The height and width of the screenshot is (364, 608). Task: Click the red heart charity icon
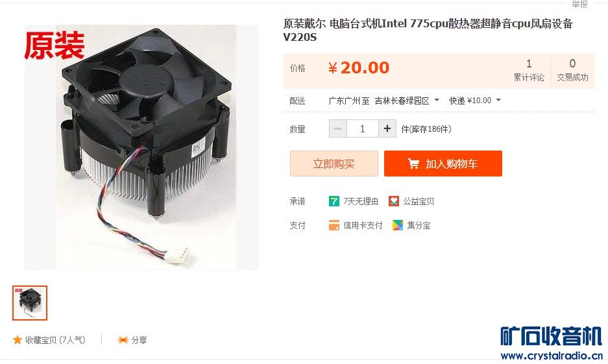point(394,201)
